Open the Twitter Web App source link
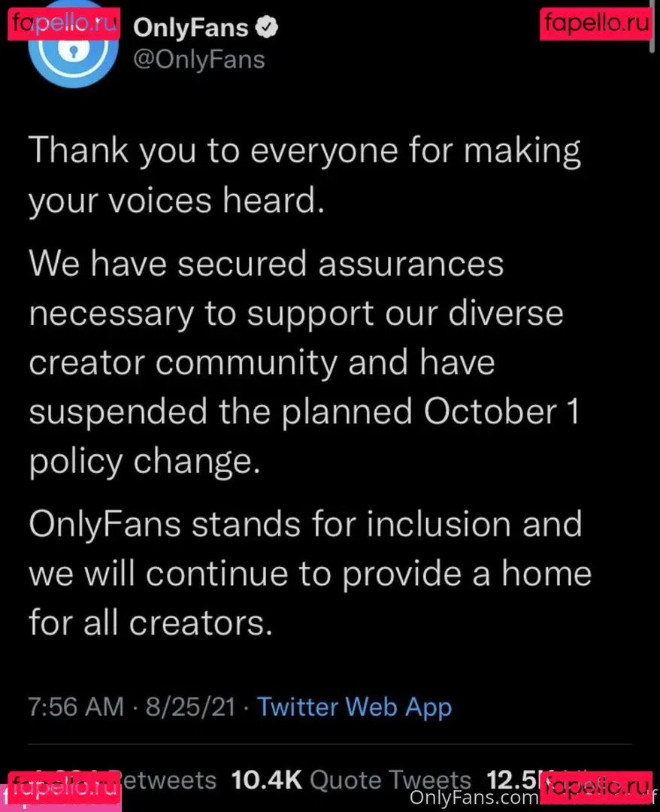Image resolution: width=660 pixels, height=812 pixels. (354, 707)
